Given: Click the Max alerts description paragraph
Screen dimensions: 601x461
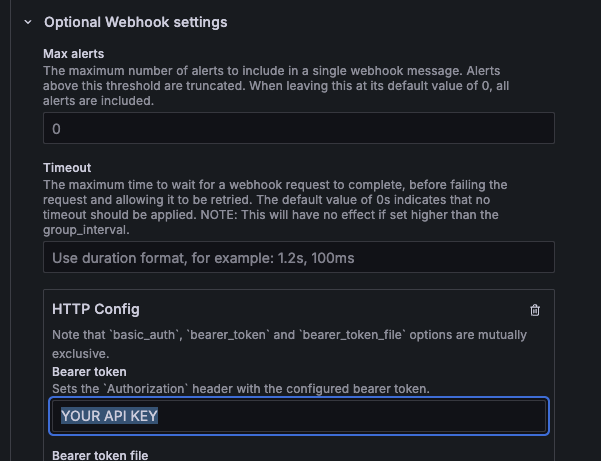Looking at the screenshot, I should (x=276, y=86).
